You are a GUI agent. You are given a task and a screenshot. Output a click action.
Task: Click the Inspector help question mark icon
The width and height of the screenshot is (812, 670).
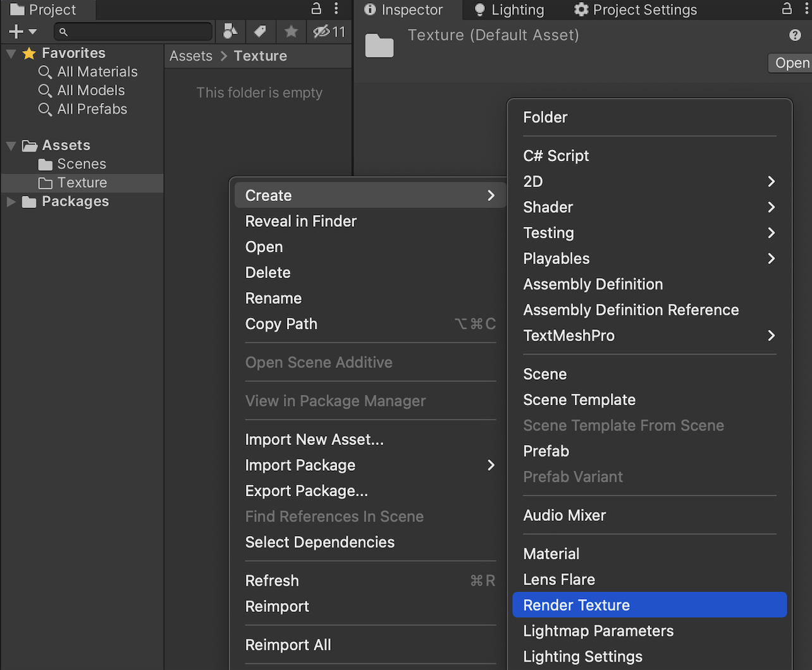795,35
